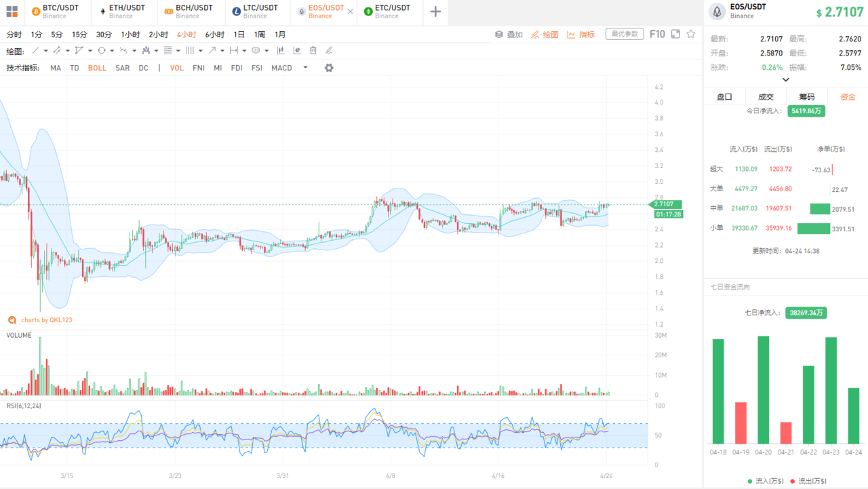Click the 指标 indicators toggle button
The width and height of the screenshot is (868, 489).
(581, 35)
